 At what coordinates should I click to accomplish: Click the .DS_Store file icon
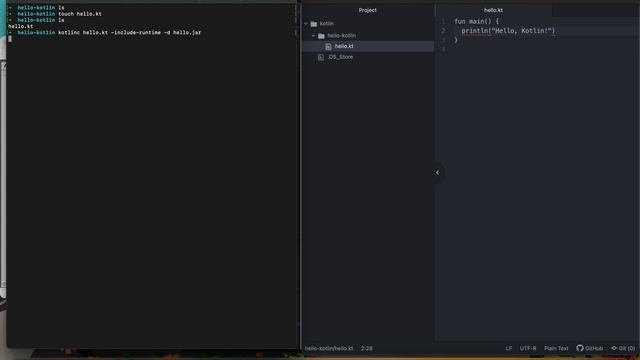pyautogui.click(x=321, y=57)
